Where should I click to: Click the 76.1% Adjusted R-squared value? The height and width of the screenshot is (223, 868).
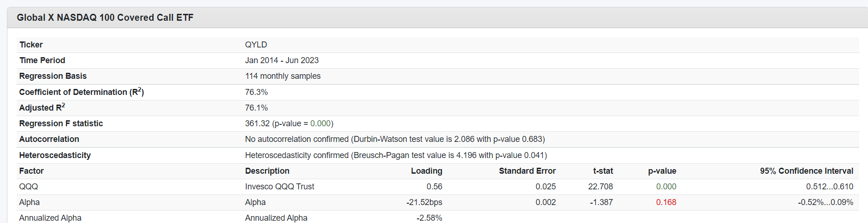point(256,108)
